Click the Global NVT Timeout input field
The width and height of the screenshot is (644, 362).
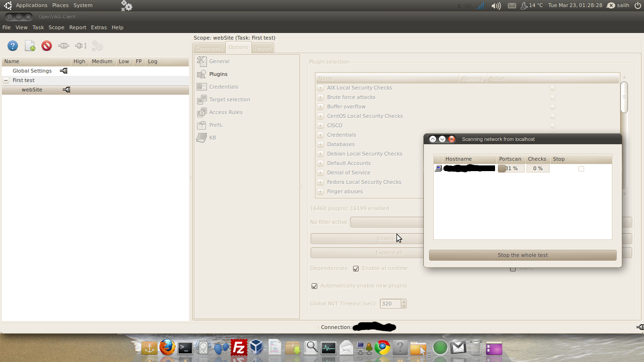click(x=390, y=304)
